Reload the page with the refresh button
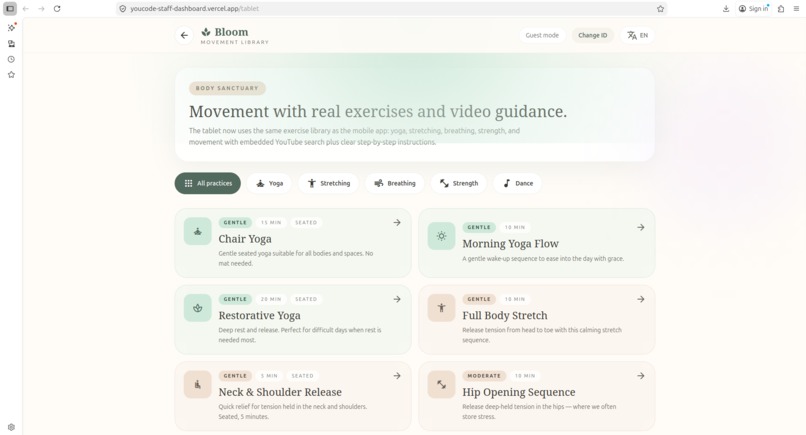This screenshot has height=435, width=806. coord(57,9)
